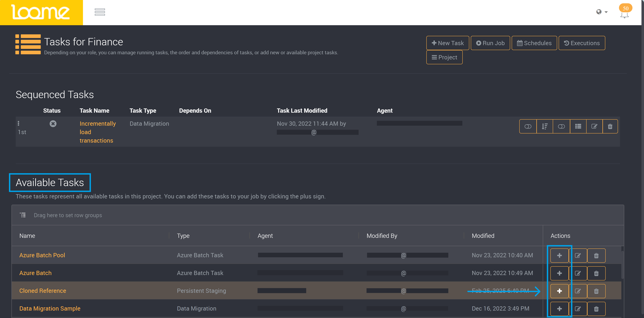Edit the Incrementally load transactions task

594,126
